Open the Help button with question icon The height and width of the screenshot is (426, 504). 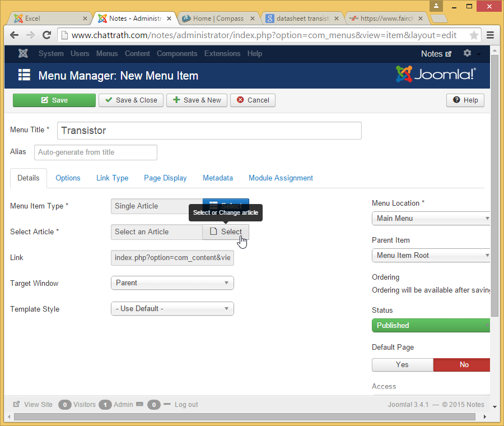coord(465,100)
